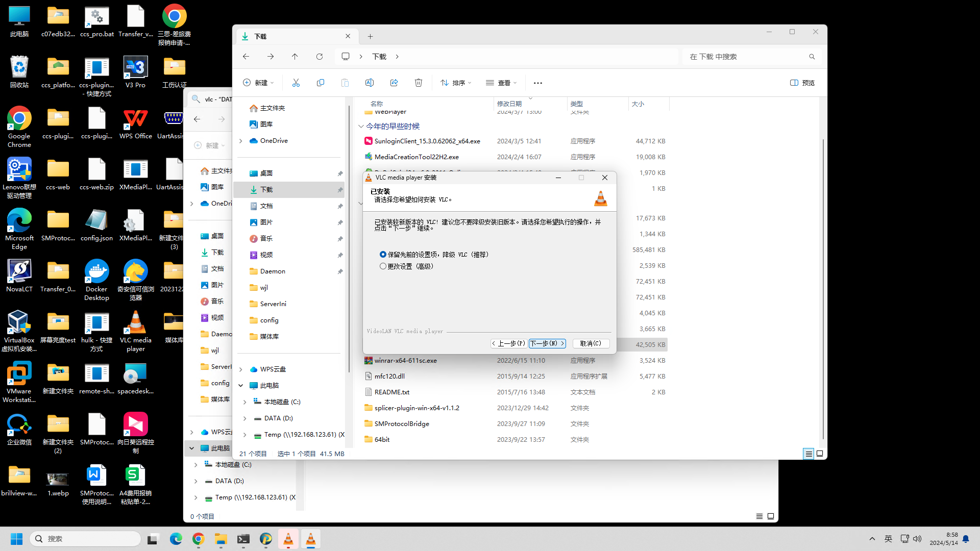The height and width of the screenshot is (551, 980).
Task: Expand DATA (D:) in the 下载 window tree
Action: click(x=245, y=418)
